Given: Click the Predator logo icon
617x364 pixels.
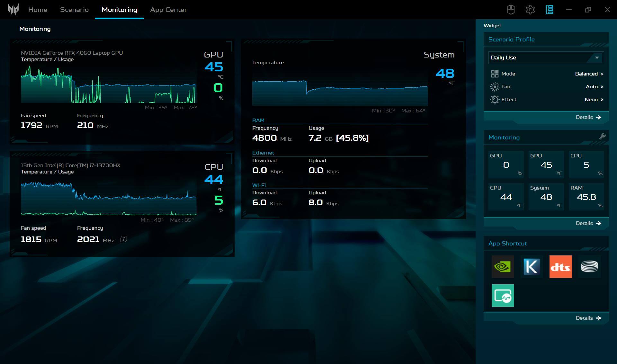Looking at the screenshot, I should 13,10.
